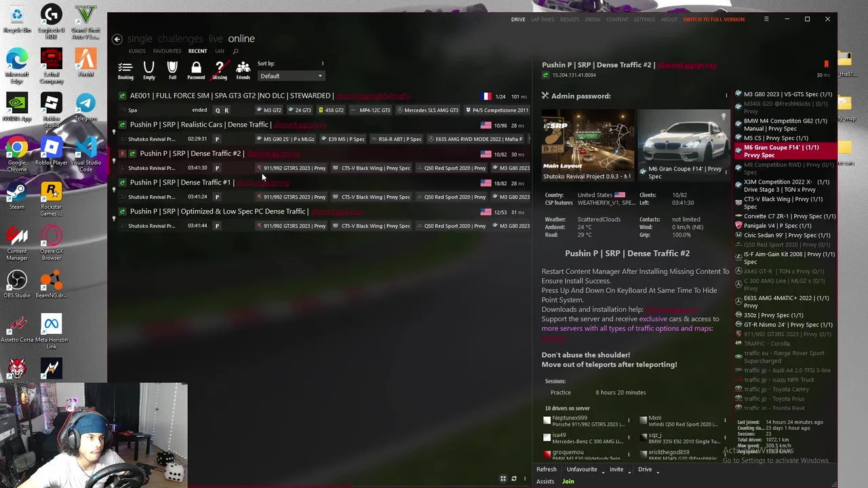This screenshot has width=868, height=488.
Task: Open the options dots beside Sort by
Action: pyautogui.click(x=322, y=64)
